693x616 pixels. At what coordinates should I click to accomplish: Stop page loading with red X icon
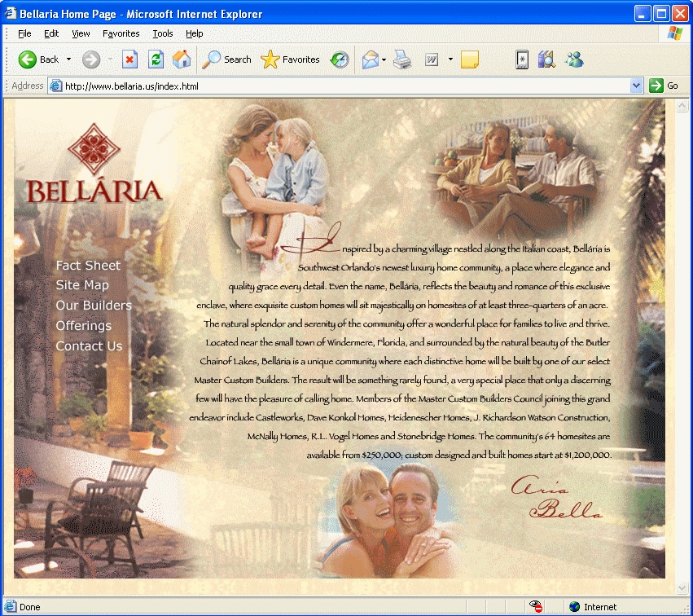[x=129, y=59]
